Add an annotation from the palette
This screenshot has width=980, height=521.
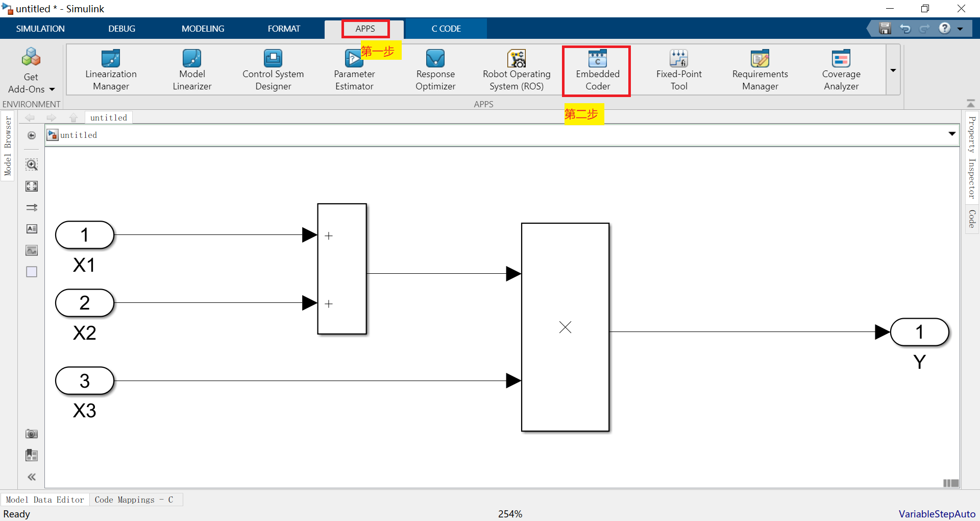[x=32, y=229]
